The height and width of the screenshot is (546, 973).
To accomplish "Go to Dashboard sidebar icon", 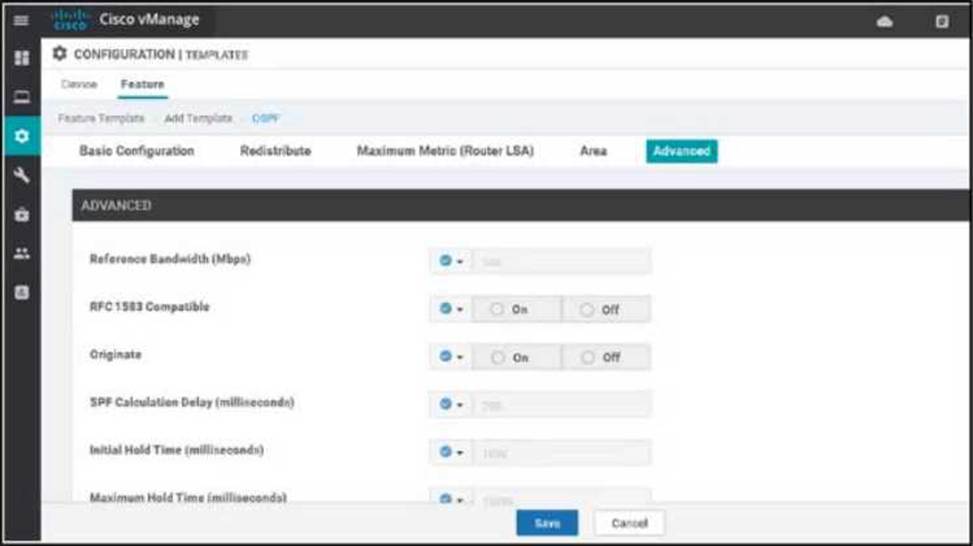I will [x=22, y=58].
